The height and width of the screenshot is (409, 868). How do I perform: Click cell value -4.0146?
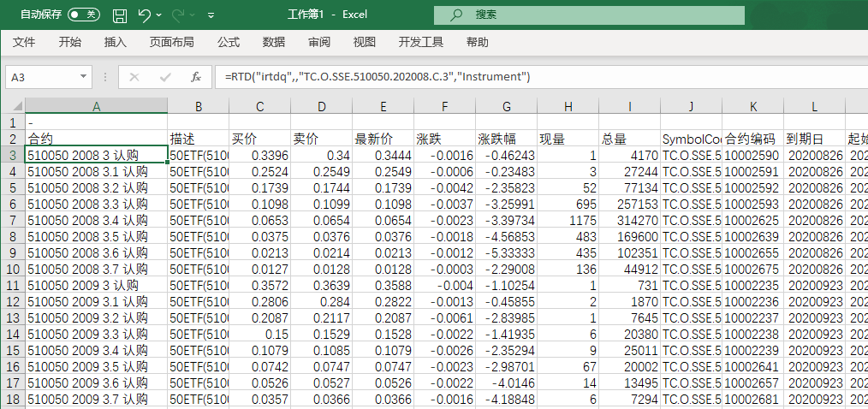505,384
